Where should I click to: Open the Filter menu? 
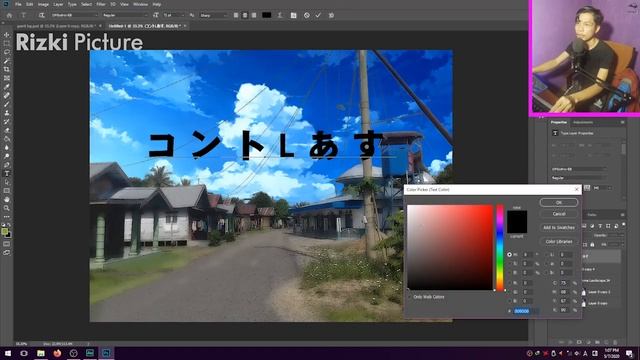[101, 4]
